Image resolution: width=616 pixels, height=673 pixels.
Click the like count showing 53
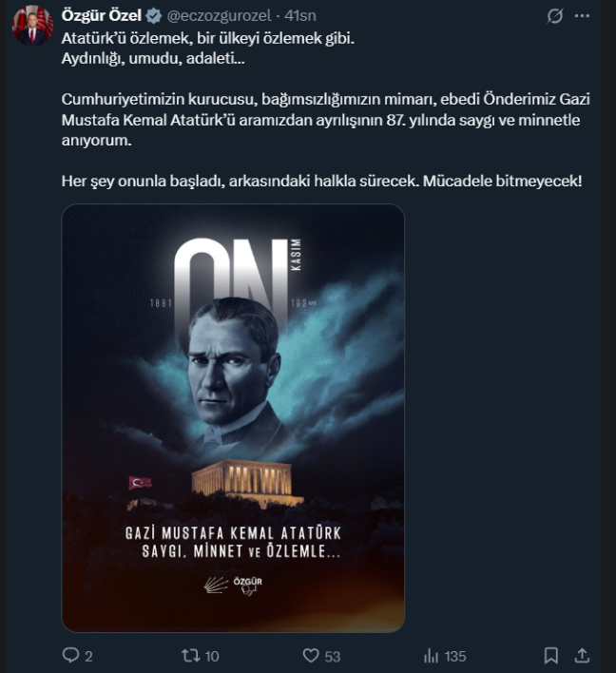[x=333, y=656]
